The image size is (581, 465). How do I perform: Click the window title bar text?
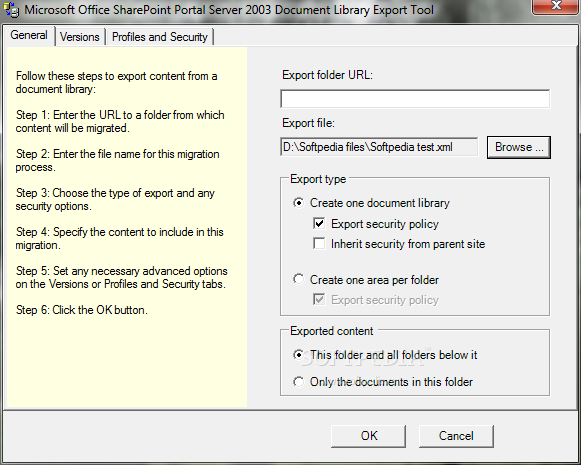[229, 10]
